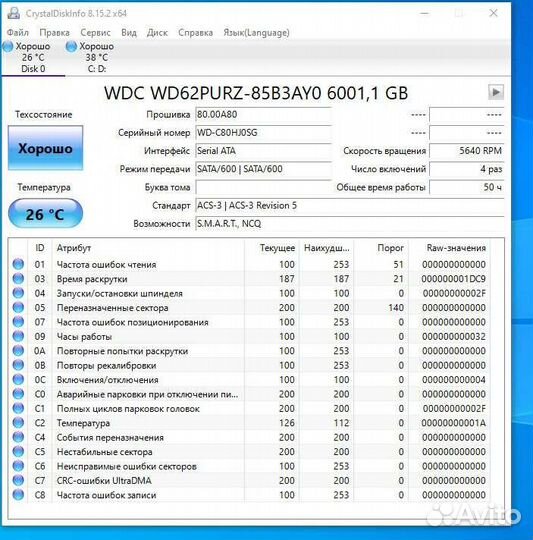
Task: Select the Частота ошибок записи row
Action: (250, 495)
